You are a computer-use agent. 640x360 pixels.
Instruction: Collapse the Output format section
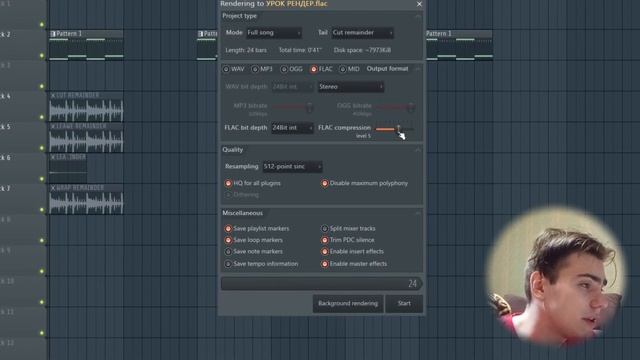[418, 69]
